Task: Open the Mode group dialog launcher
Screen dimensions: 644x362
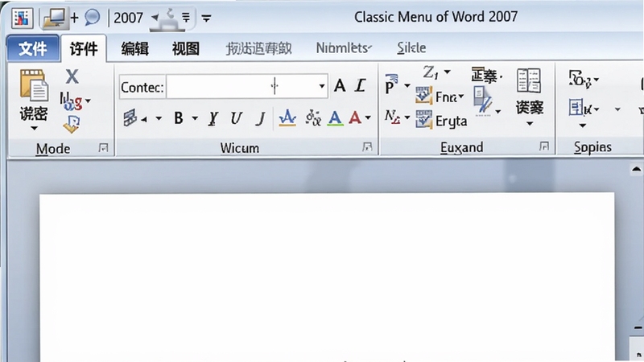Action: tap(104, 148)
